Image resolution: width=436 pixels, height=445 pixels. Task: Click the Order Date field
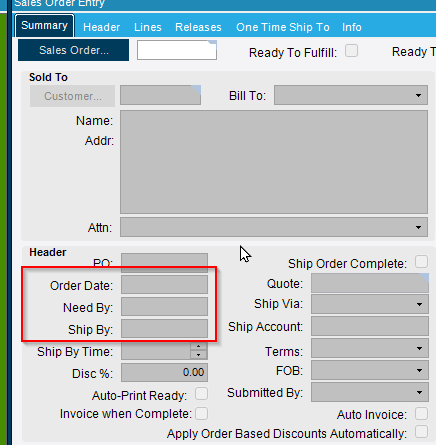[164, 285]
